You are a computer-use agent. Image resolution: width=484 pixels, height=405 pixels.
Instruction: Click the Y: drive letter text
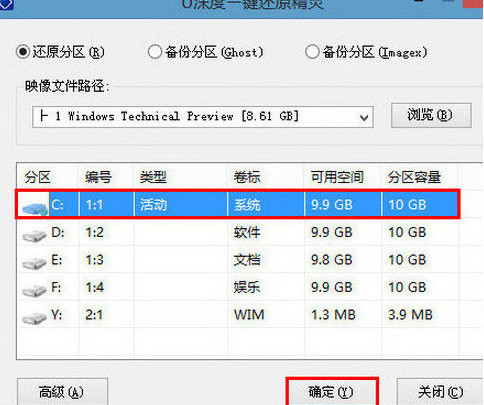click(x=57, y=315)
